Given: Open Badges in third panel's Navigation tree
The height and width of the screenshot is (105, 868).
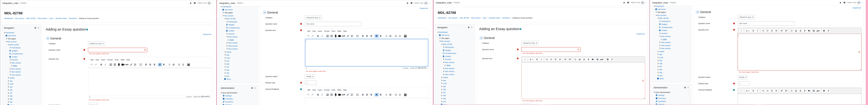Looking at the screenshot, I should pos(448,51).
